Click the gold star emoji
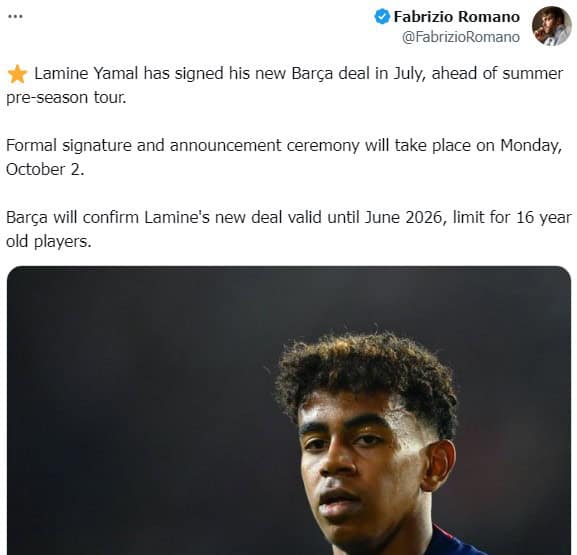This screenshot has width=577, height=555. (17, 74)
